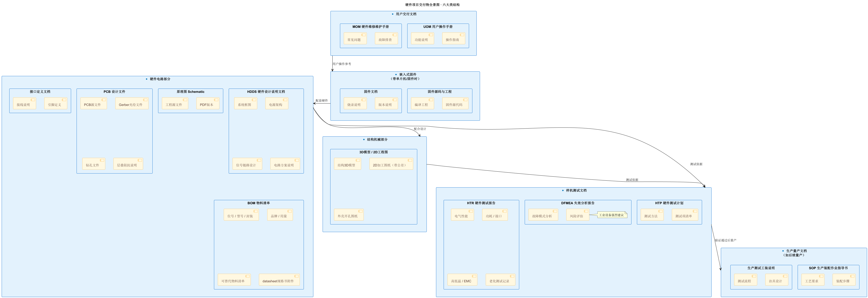Click the HDDS 硬件设计说明文档 heading
The width and height of the screenshot is (868, 298).
click(x=266, y=91)
